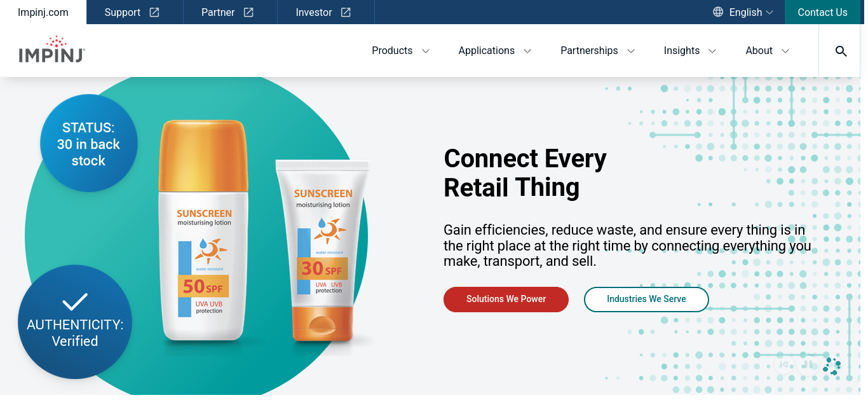Screen dimensions: 868x414
Task: Click the Partner external link icon
Action: 248,12
